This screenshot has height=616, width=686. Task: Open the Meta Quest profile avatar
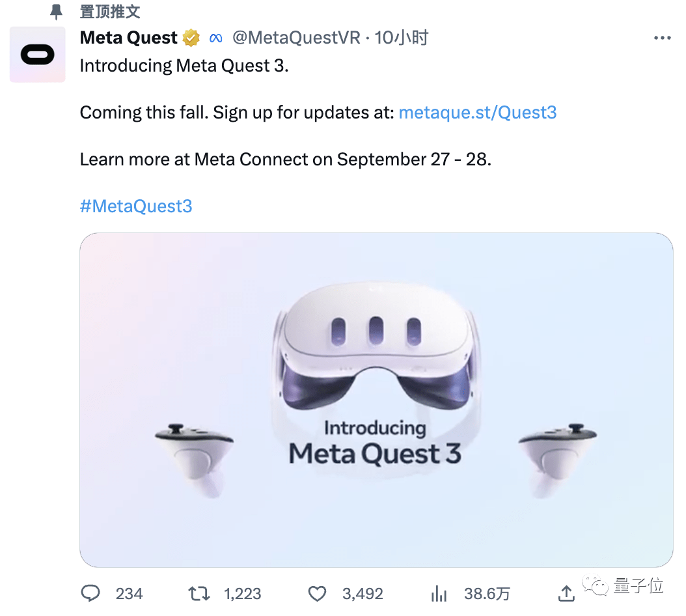[x=37, y=55]
